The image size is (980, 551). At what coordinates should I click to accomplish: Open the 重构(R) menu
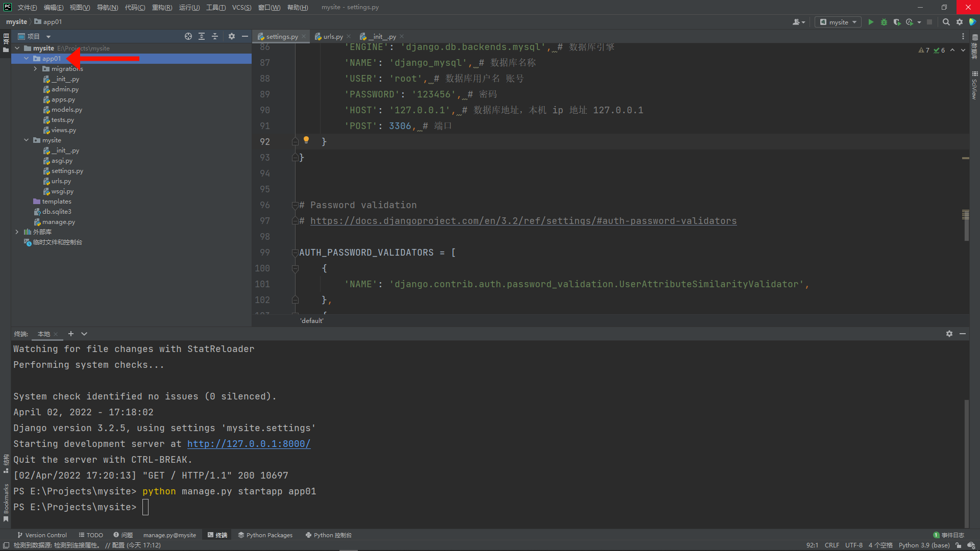[x=162, y=7]
